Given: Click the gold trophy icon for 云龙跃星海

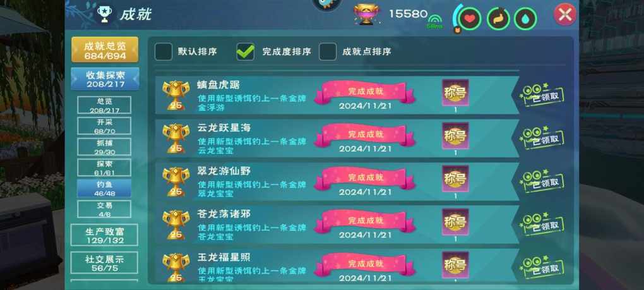Looking at the screenshot, I should [x=176, y=138].
